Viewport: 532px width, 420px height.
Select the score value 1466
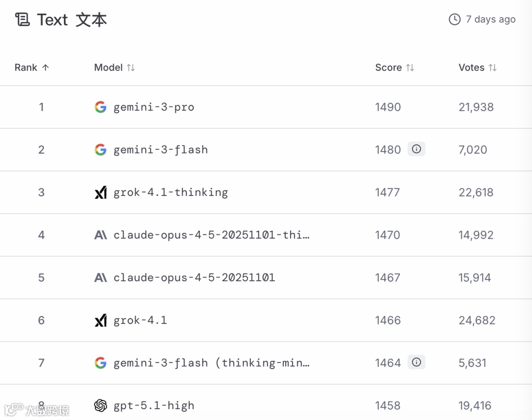click(388, 320)
